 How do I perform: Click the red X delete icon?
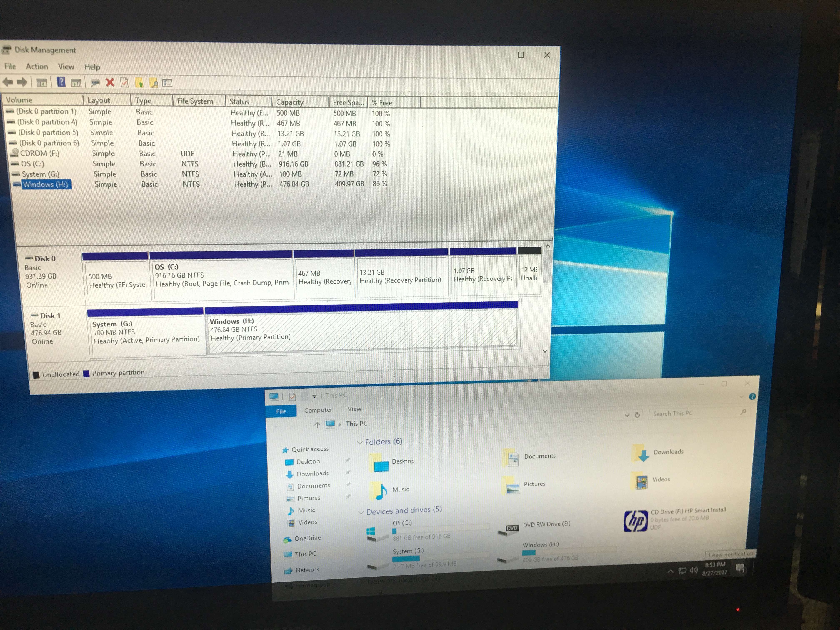[110, 82]
